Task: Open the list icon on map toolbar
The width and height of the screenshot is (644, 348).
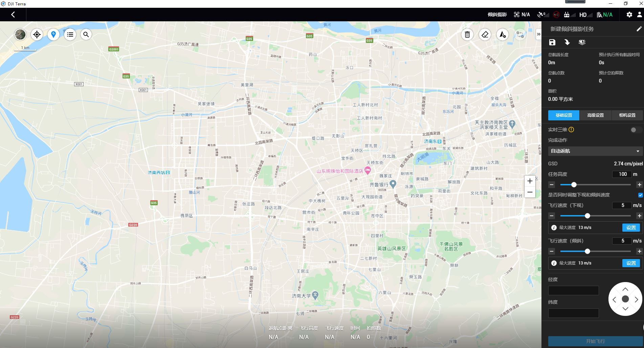Action: (70, 34)
